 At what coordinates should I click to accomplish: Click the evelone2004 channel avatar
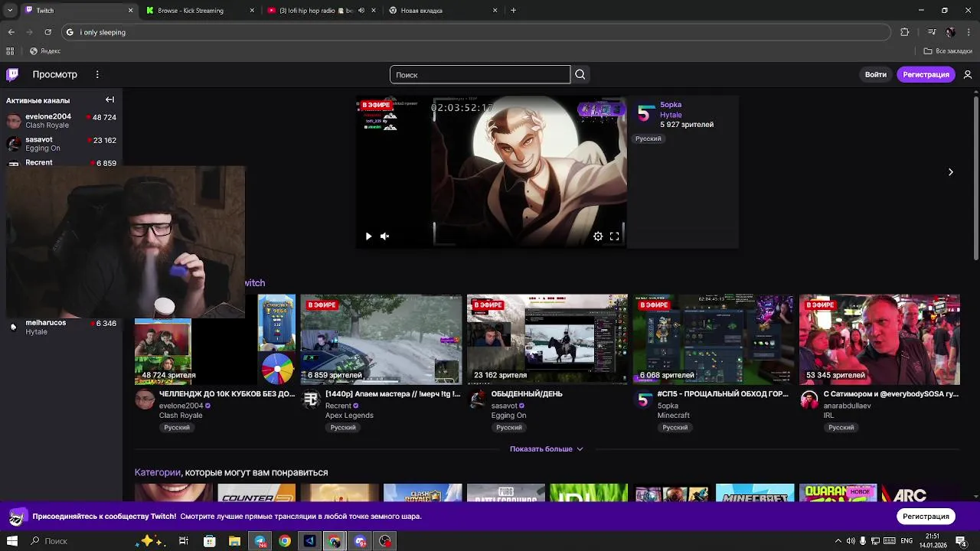point(145,399)
